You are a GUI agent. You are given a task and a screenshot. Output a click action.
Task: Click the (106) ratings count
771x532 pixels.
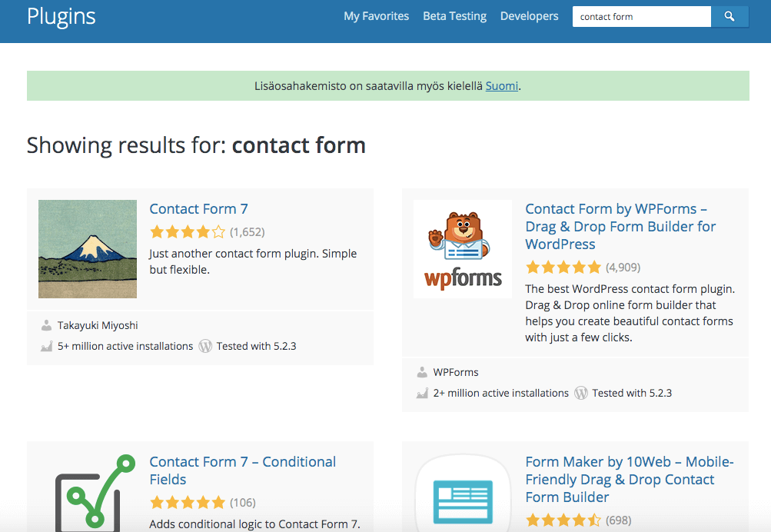pos(243,503)
